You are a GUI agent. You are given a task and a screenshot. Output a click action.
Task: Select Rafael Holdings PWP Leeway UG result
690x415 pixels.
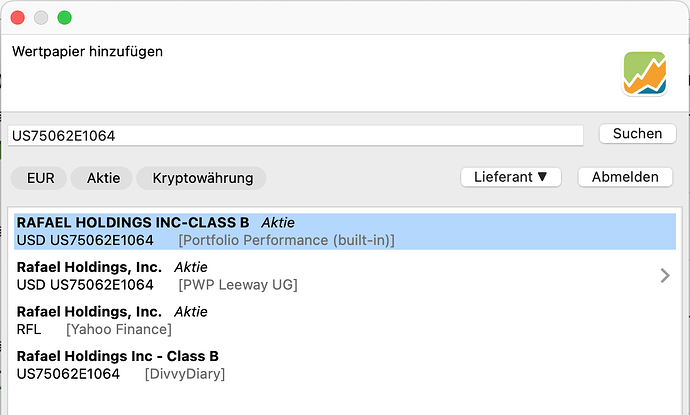345,276
